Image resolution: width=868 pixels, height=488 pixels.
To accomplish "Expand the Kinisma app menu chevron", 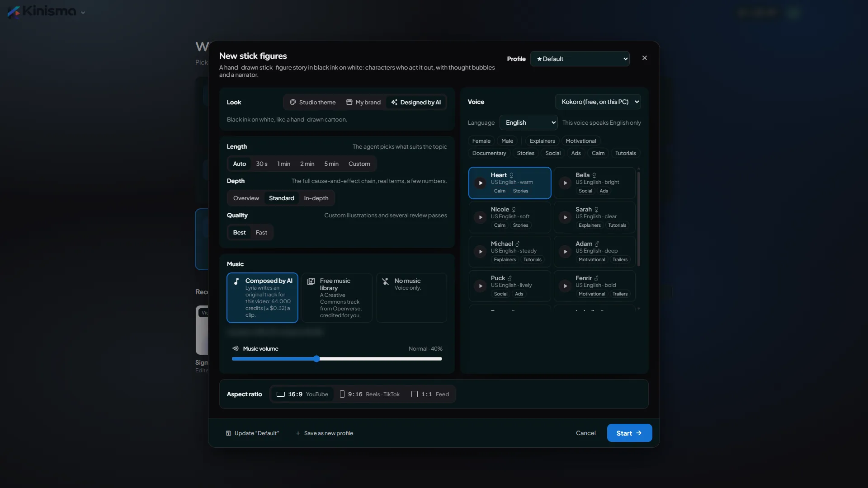I will 83,13.
